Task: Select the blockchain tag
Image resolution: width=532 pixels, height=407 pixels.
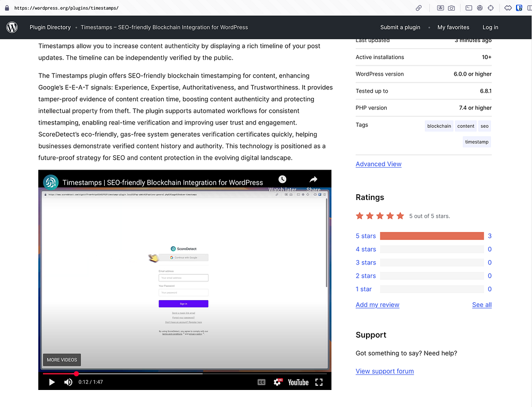Action: click(439, 126)
